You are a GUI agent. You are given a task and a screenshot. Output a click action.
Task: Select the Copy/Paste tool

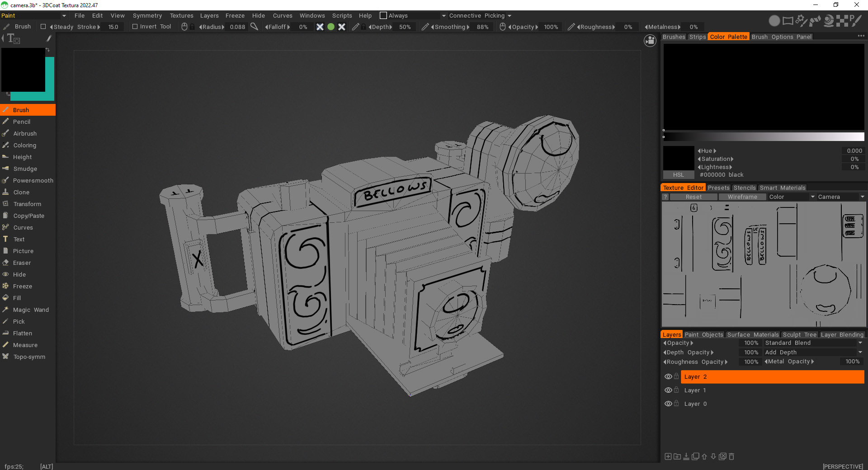click(28, 216)
